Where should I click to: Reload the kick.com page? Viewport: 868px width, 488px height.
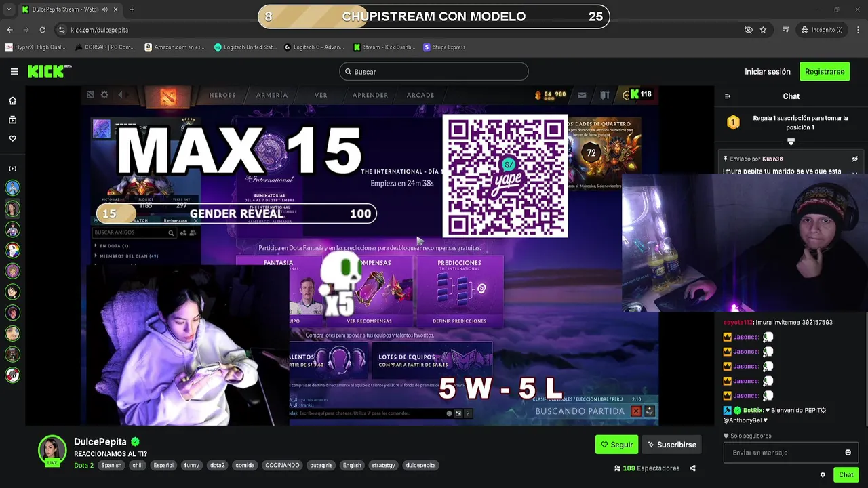pyautogui.click(x=42, y=30)
